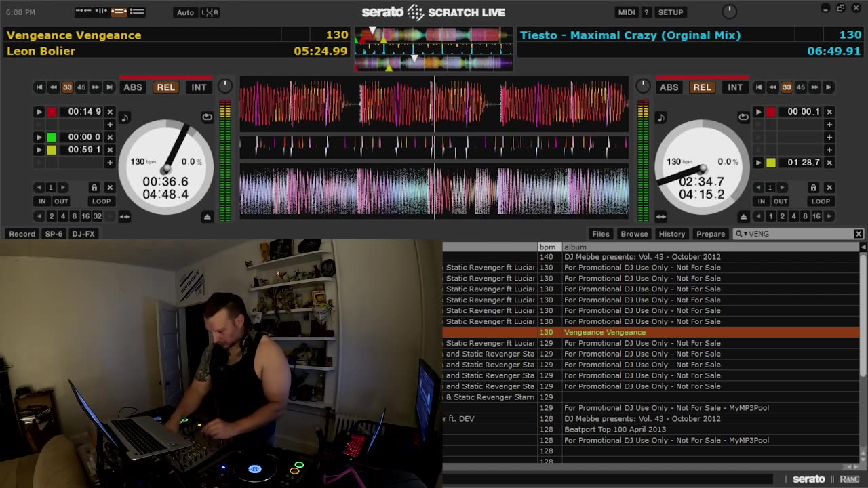Open the Prepare panel
Screen dimensions: 868x488
(711, 234)
